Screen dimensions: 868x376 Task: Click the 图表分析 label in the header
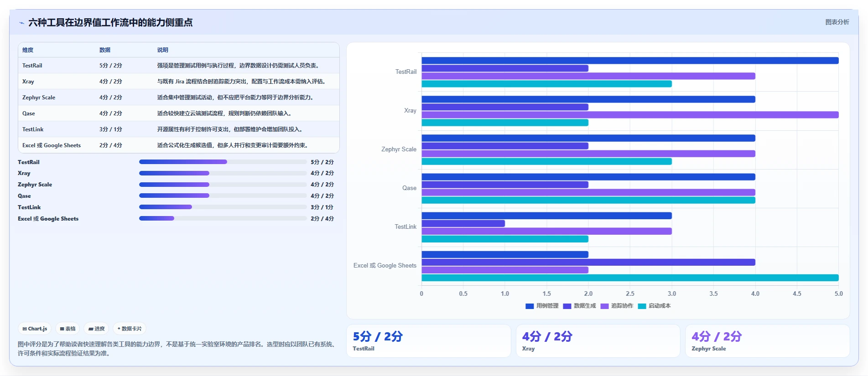837,22
